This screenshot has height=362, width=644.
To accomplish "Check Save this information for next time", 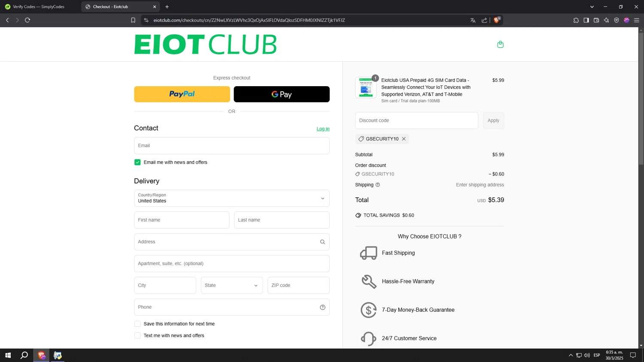I will [x=137, y=324].
